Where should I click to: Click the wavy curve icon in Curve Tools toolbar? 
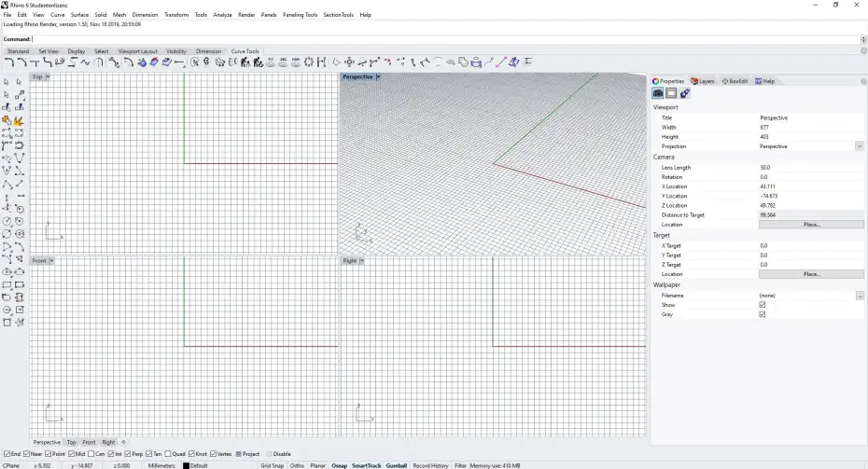pyautogui.click(x=85, y=62)
